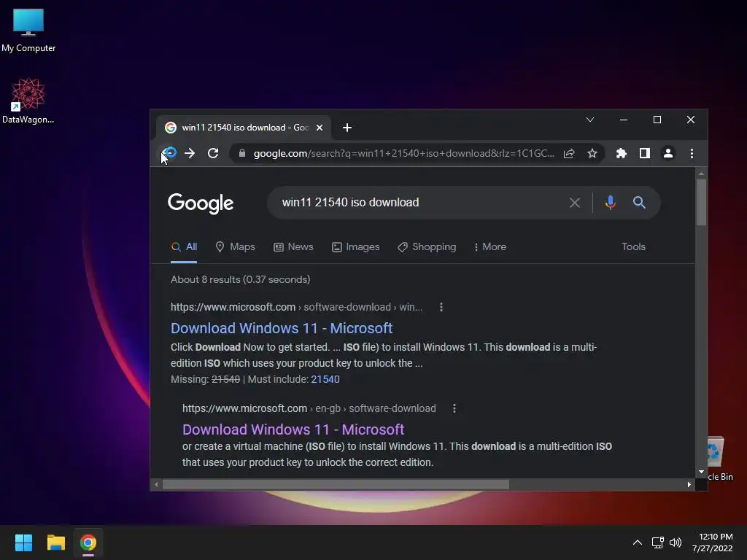
Task: Select the DataWagon desktop shortcut
Action: [x=28, y=101]
